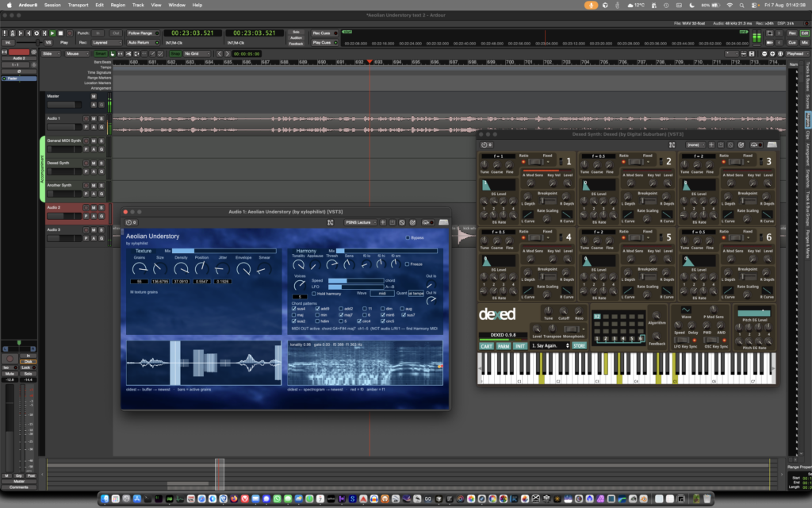Enable the Hold harmony checkbox
812x508 pixels.
point(314,294)
